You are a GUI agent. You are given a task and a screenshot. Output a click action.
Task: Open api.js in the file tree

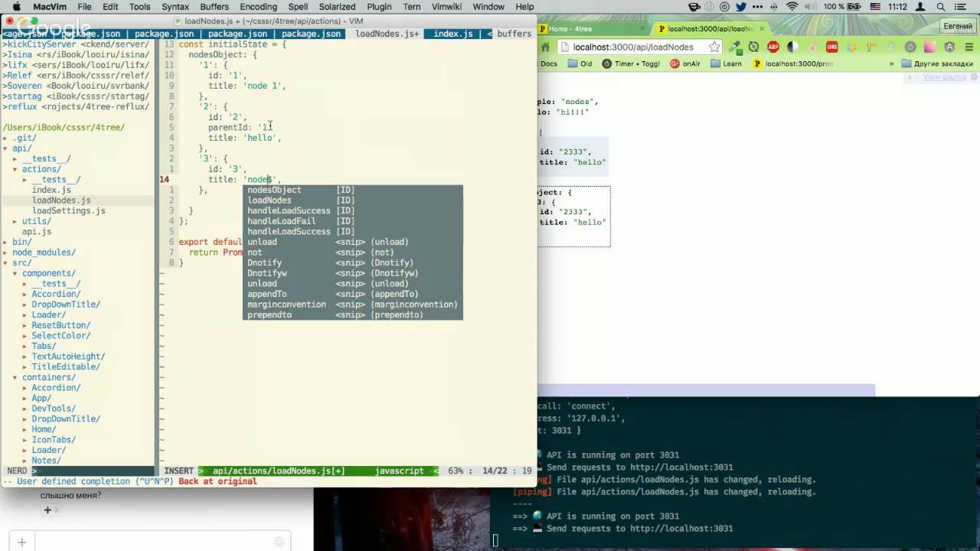37,231
